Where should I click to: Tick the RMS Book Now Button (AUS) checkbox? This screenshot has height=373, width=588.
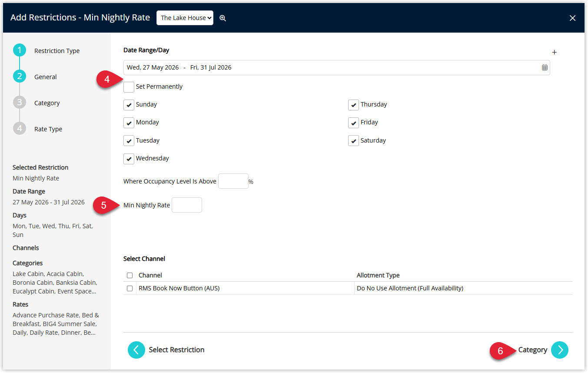pos(130,288)
